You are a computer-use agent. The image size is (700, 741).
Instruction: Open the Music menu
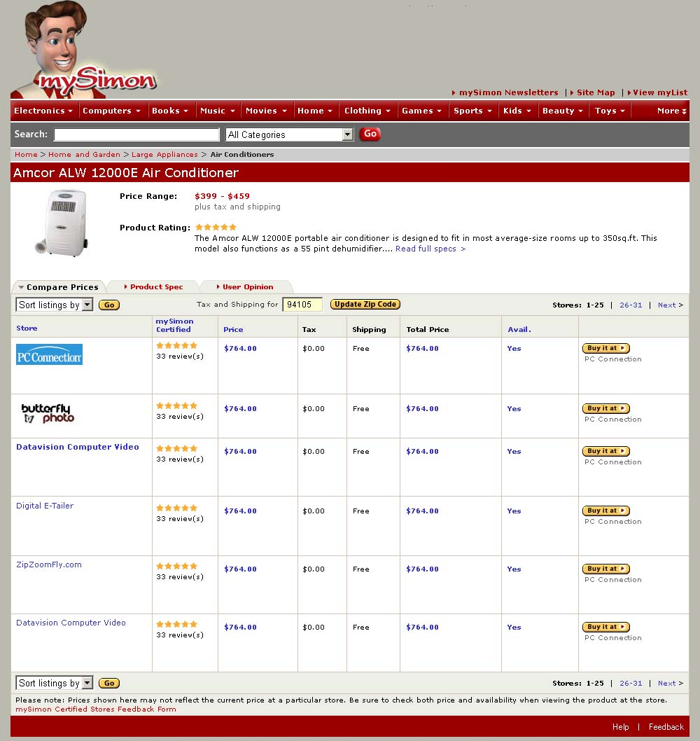click(x=217, y=111)
